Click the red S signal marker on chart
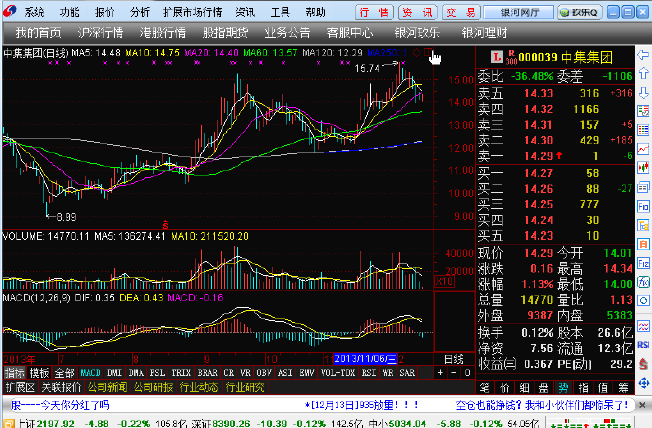The width and height of the screenshot is (652, 428). [165, 225]
